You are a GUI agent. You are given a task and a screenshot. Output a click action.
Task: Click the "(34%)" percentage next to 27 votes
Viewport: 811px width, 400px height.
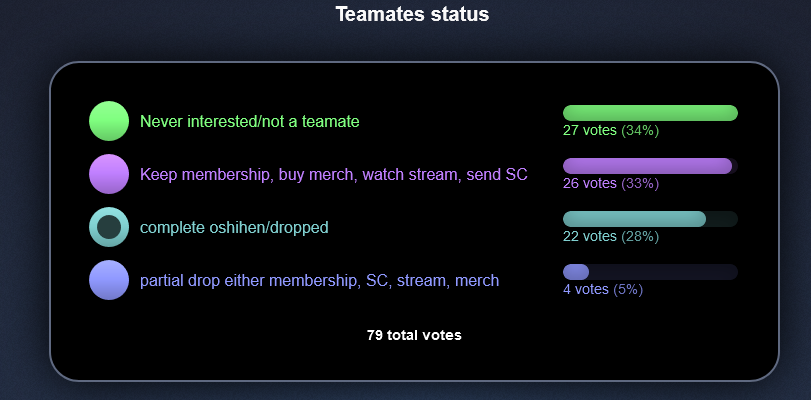[640, 130]
